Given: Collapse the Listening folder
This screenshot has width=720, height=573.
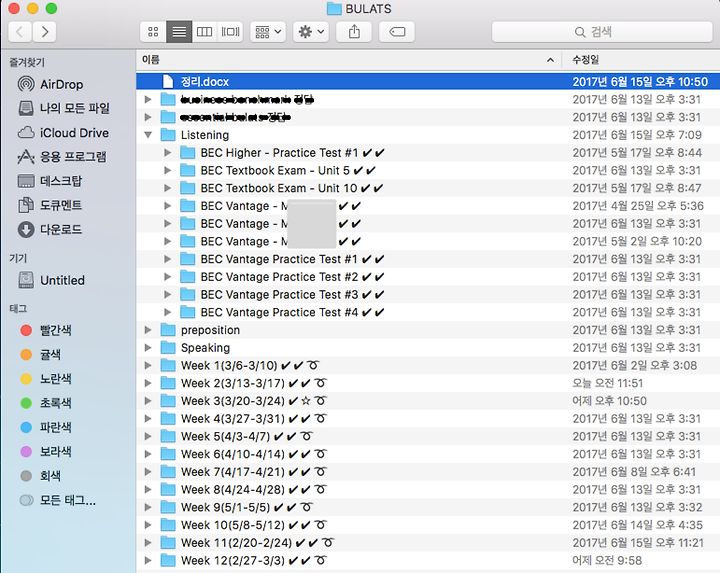Looking at the screenshot, I should (x=148, y=135).
